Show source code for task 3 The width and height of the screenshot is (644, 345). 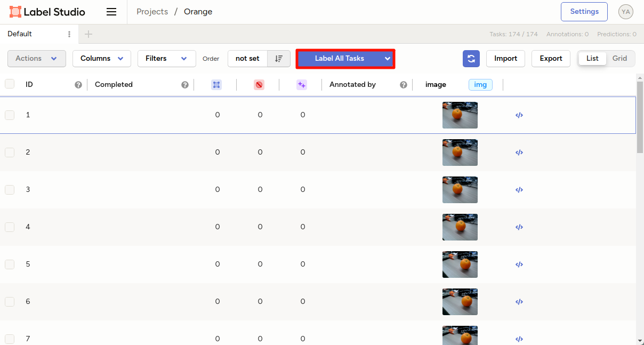[x=519, y=190]
